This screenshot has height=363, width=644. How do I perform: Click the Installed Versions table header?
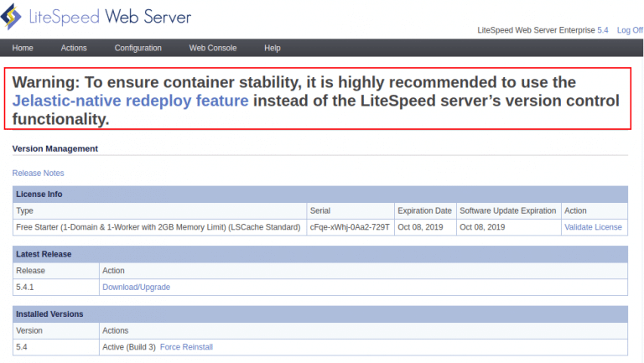coord(320,314)
